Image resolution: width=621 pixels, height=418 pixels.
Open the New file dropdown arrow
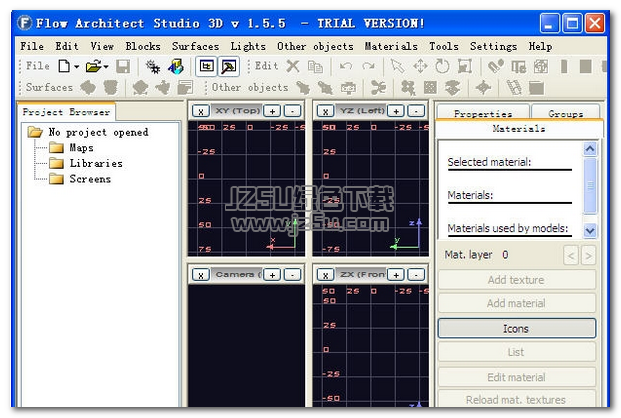pos(76,67)
